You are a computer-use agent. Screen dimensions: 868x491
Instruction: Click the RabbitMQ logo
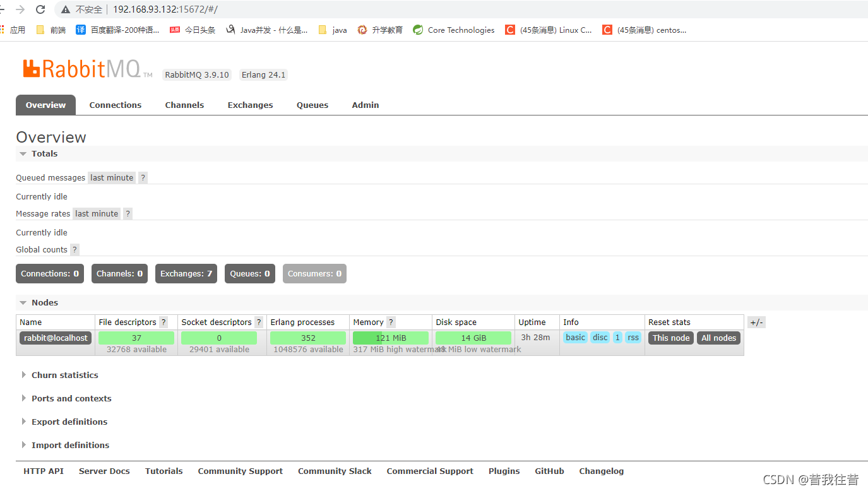pos(88,69)
